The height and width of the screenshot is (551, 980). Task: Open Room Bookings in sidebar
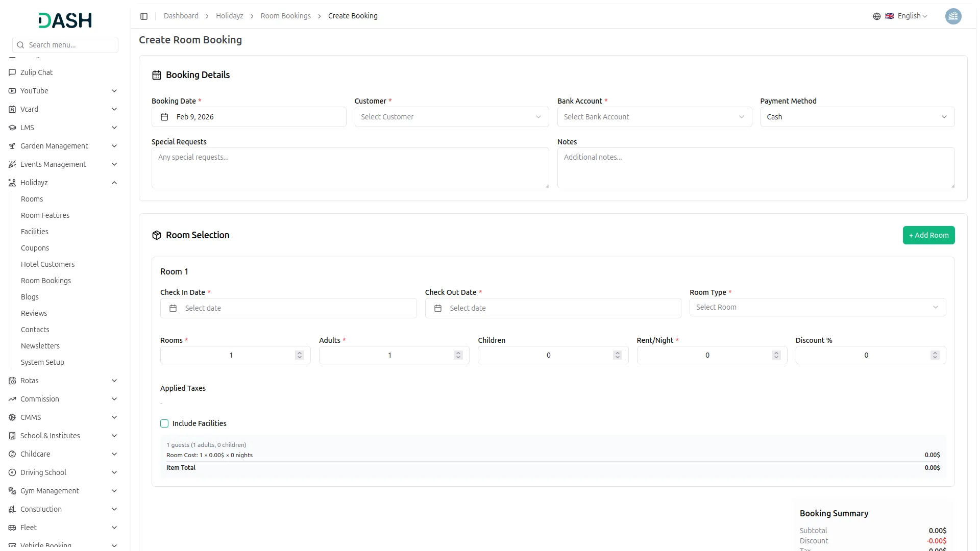pos(46,281)
